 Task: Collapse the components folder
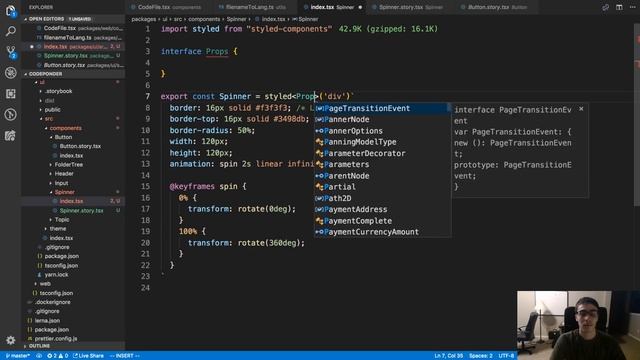73,128
